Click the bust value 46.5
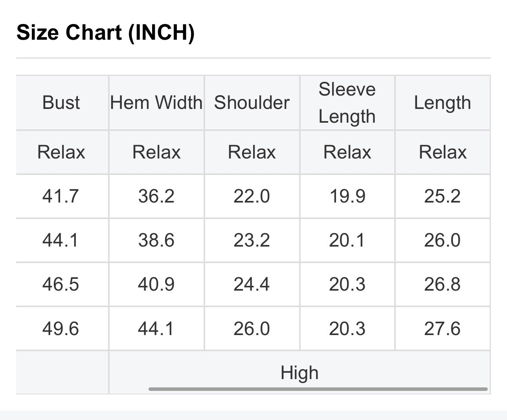507x420 pixels. pyautogui.click(x=61, y=284)
